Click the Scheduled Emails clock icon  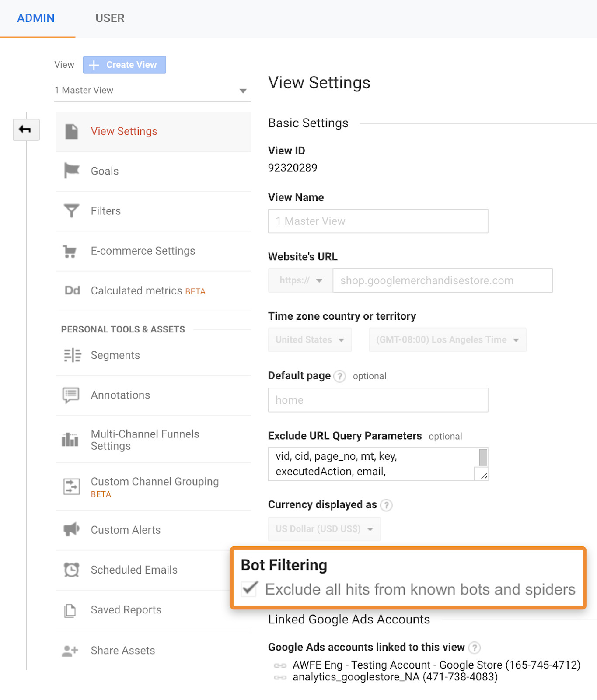pos(71,570)
